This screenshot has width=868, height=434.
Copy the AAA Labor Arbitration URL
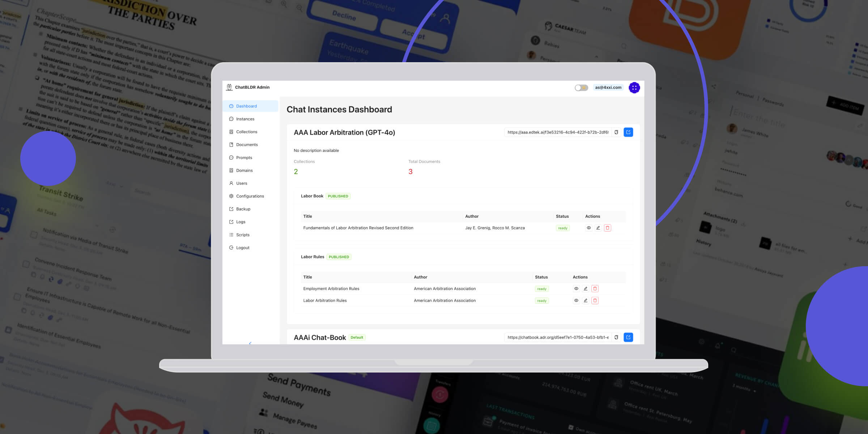(x=616, y=132)
